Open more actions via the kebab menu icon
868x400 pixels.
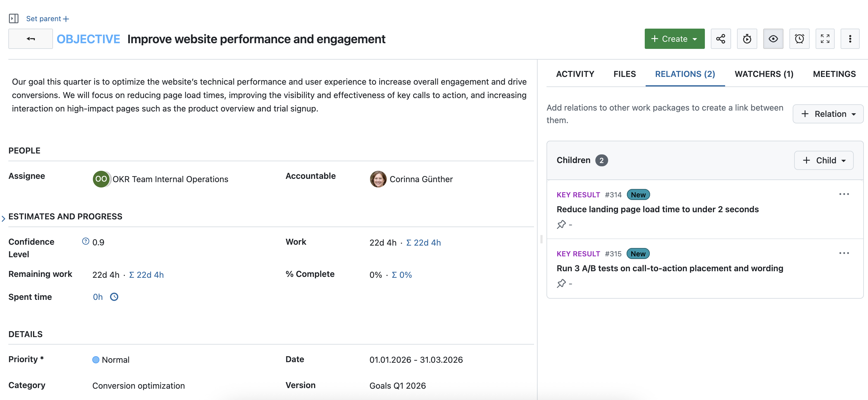point(850,38)
